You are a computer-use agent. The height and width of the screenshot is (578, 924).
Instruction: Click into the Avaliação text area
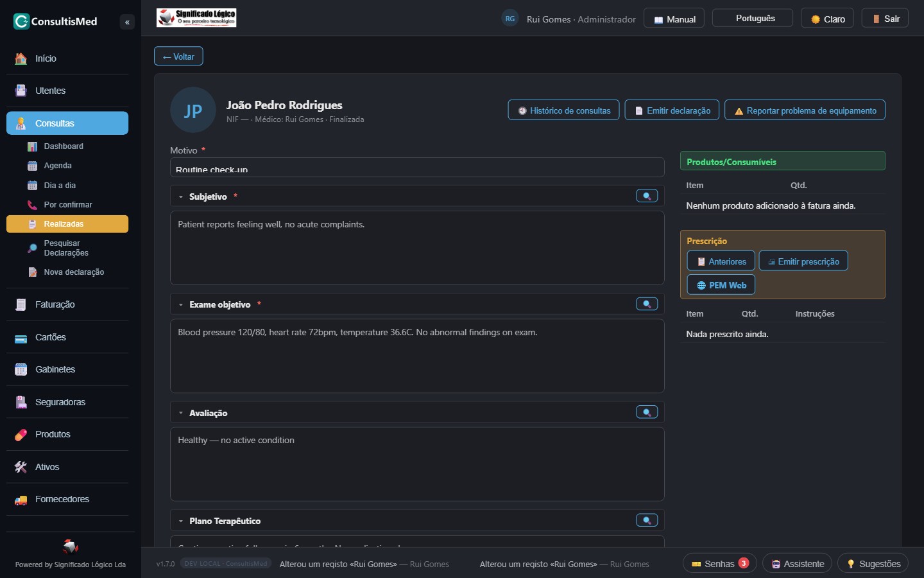point(417,464)
